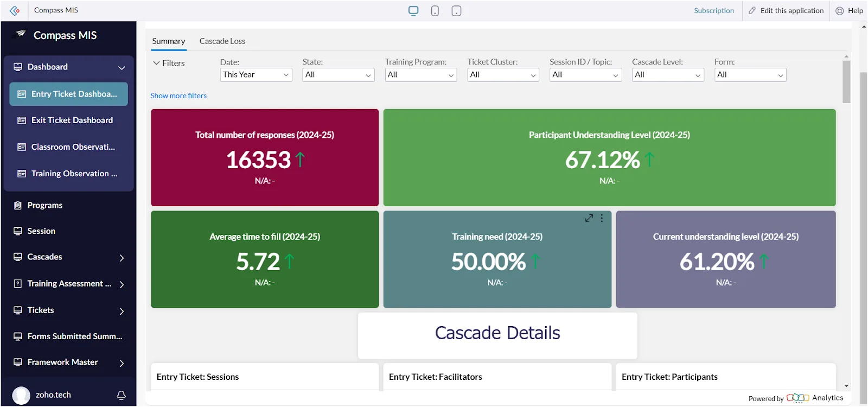The width and height of the screenshot is (868, 407).
Task: Open the Cascade Level filter dropdown
Action: click(668, 75)
